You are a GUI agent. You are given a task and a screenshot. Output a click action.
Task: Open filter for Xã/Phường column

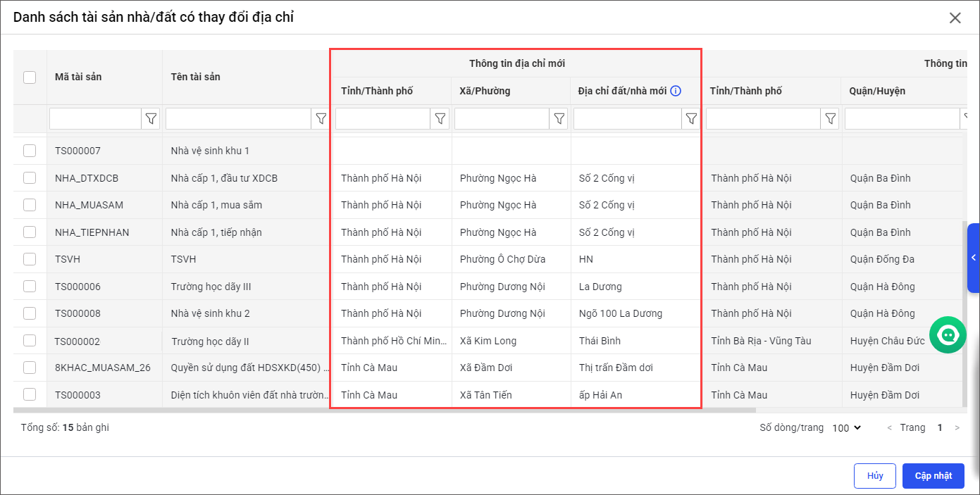tap(559, 119)
